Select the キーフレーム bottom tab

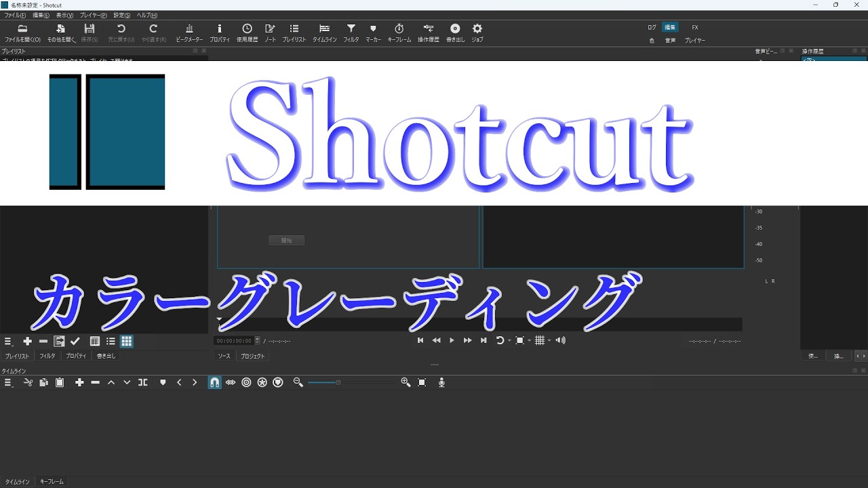click(52, 482)
